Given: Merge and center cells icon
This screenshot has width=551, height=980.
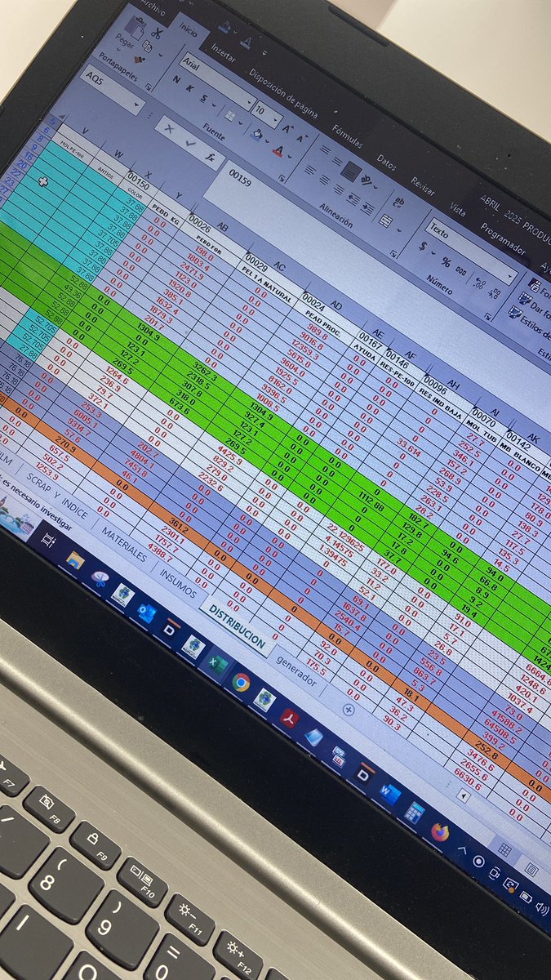Looking at the screenshot, I should tap(385, 221).
